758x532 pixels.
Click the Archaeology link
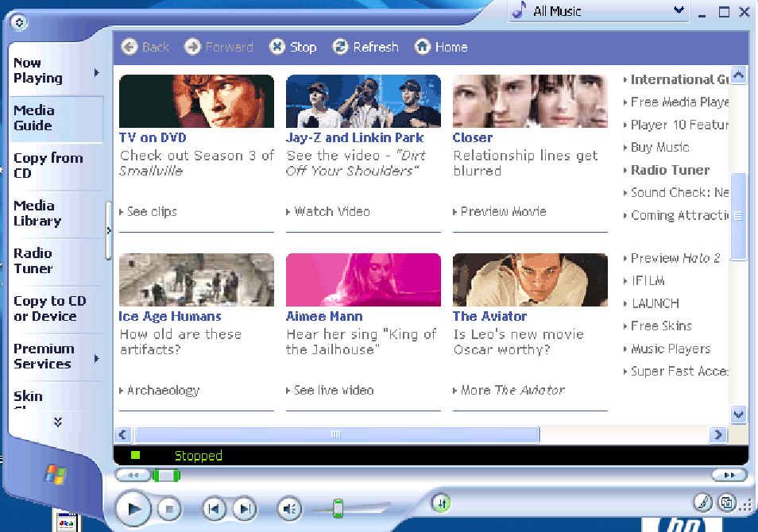tap(163, 391)
